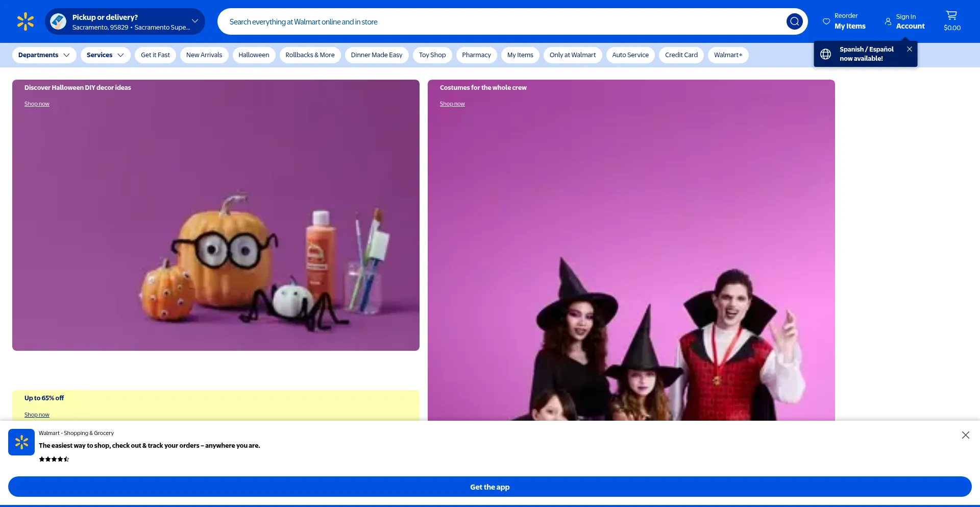Screen dimensions: 980x507
Task: Expand the Services dropdown menu
Action: (x=105, y=55)
